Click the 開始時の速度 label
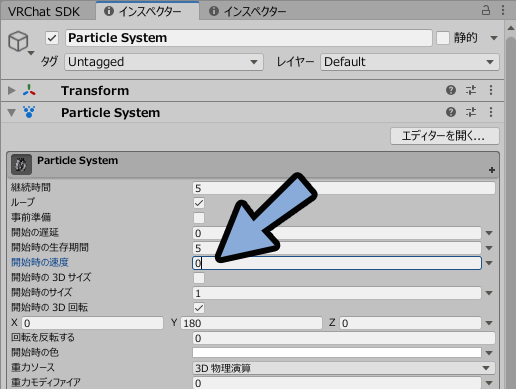 pyautogui.click(x=40, y=262)
